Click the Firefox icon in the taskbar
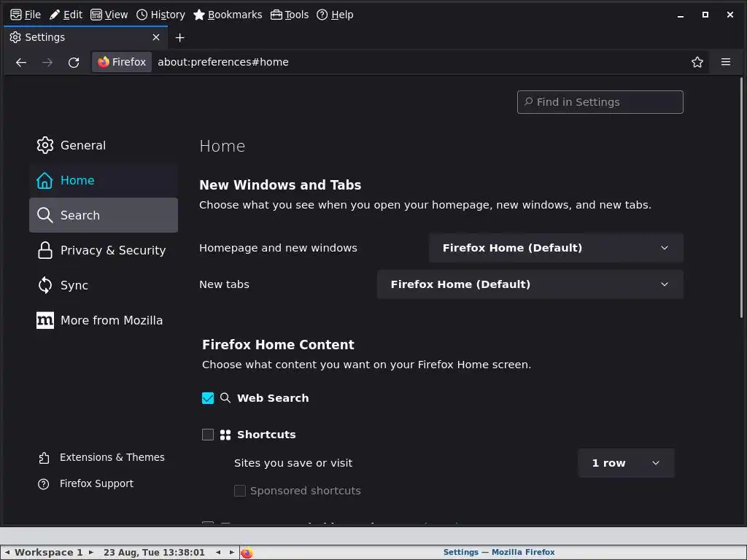Image resolution: width=747 pixels, height=560 pixels. pyautogui.click(x=247, y=553)
